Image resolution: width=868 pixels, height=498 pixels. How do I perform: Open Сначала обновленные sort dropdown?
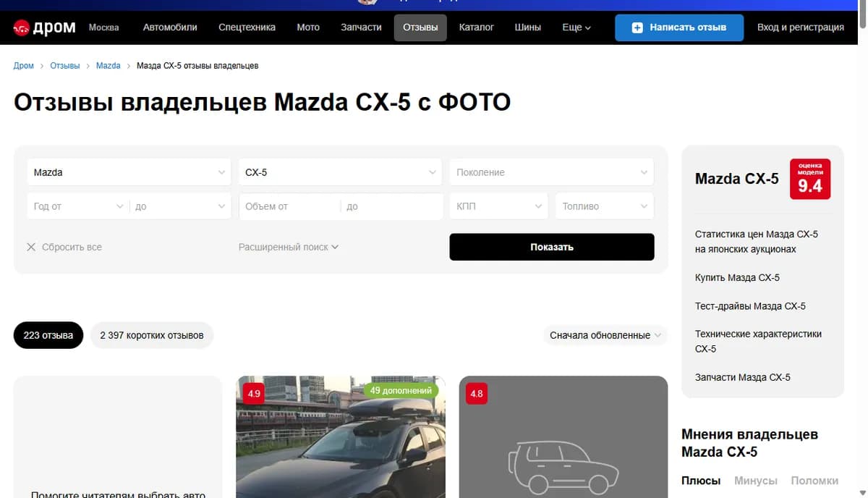coord(605,335)
